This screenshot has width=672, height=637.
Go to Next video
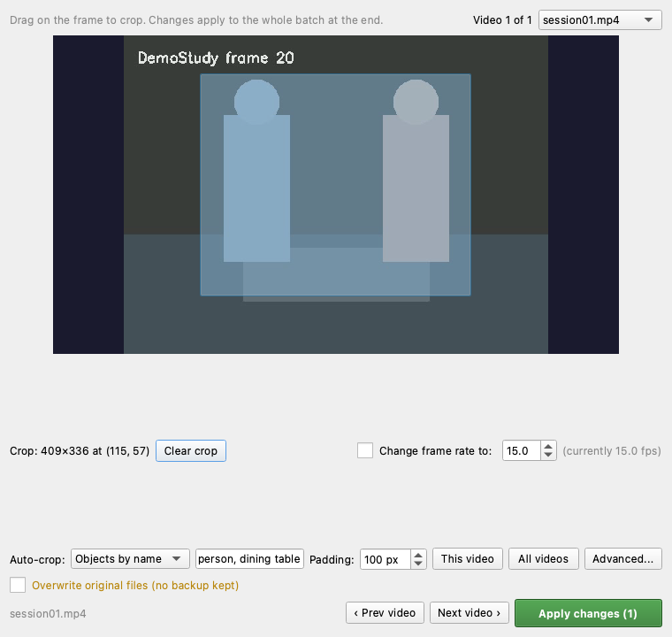[470, 613]
